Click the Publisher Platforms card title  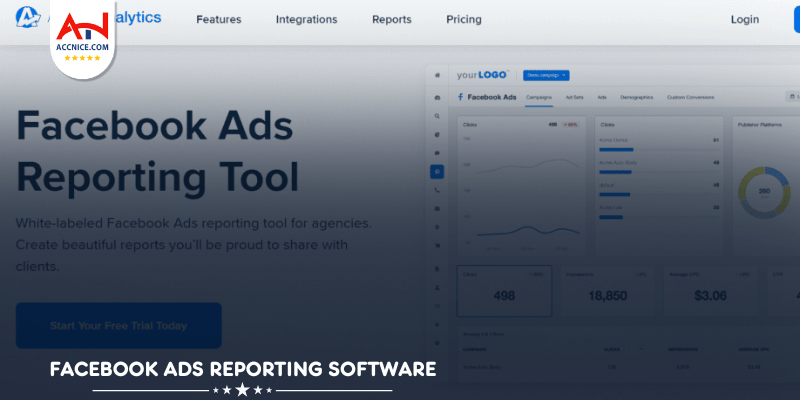pos(760,124)
